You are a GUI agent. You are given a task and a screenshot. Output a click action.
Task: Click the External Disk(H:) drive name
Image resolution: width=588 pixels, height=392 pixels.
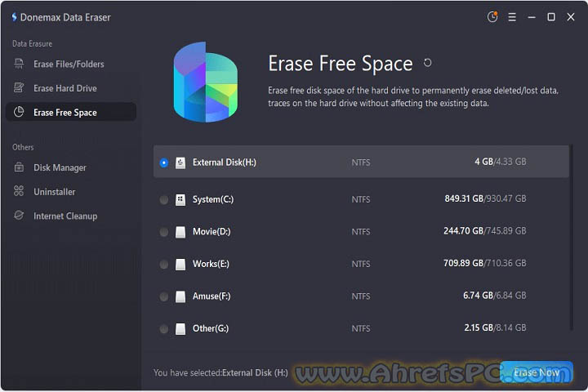point(225,162)
